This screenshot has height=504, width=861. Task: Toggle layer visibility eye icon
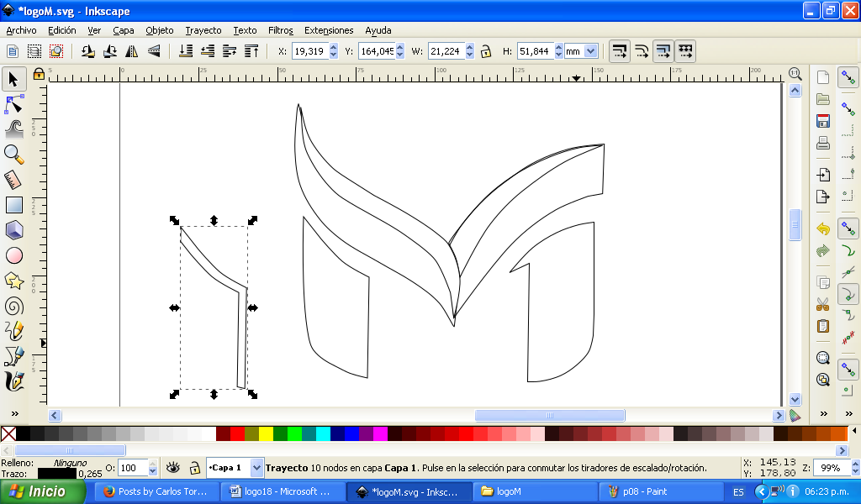pyautogui.click(x=173, y=468)
